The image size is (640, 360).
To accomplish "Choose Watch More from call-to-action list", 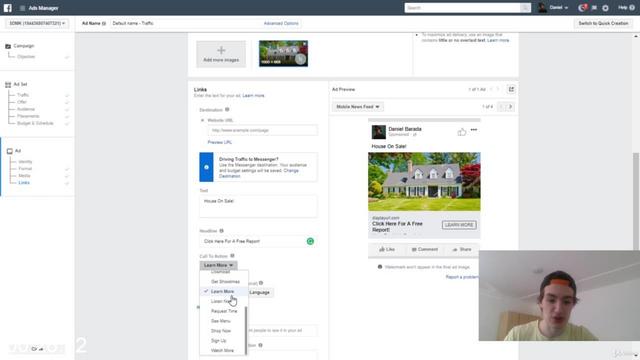I will tap(223, 350).
